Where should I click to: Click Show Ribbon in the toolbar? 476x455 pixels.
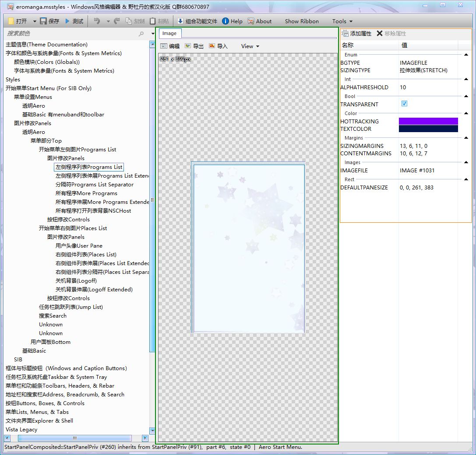click(302, 21)
